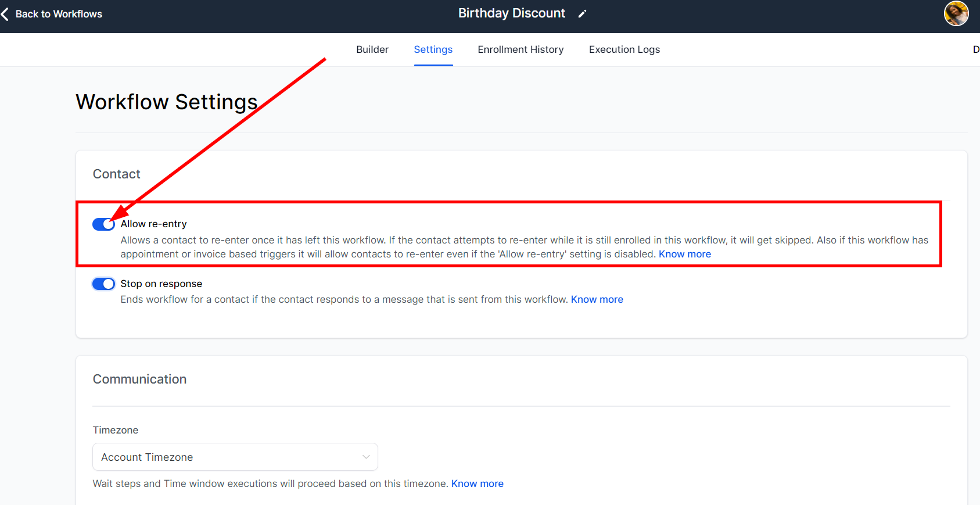Viewport: 980px width, 505px height.
Task: Click the Stop on response label text
Action: click(161, 284)
